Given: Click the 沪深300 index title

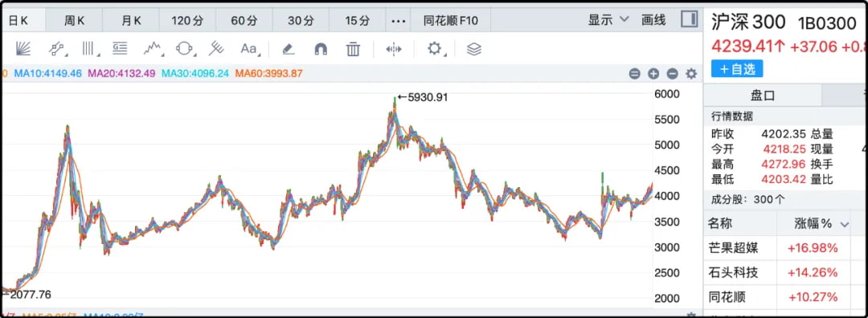Looking at the screenshot, I should [748, 22].
